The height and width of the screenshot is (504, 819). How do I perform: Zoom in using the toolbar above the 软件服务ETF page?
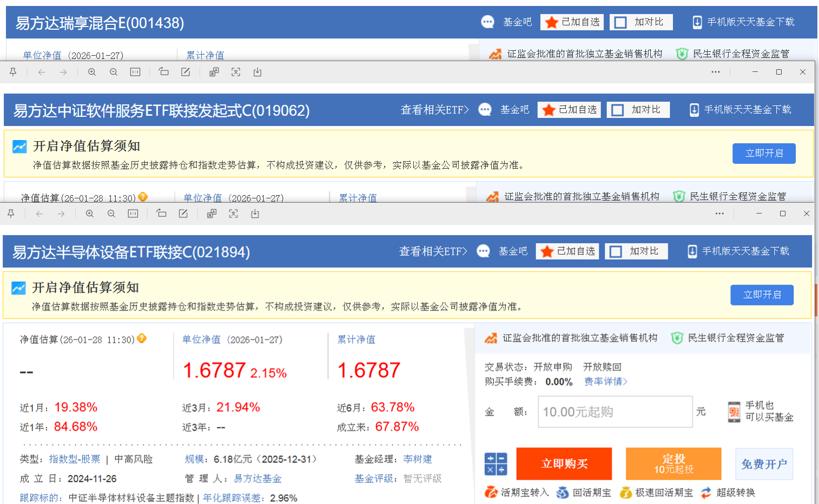(x=92, y=72)
